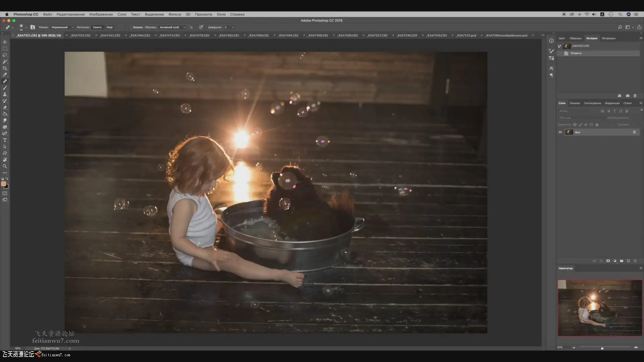
Task: Click the Navigator preview thumbnail
Action: (x=600, y=308)
